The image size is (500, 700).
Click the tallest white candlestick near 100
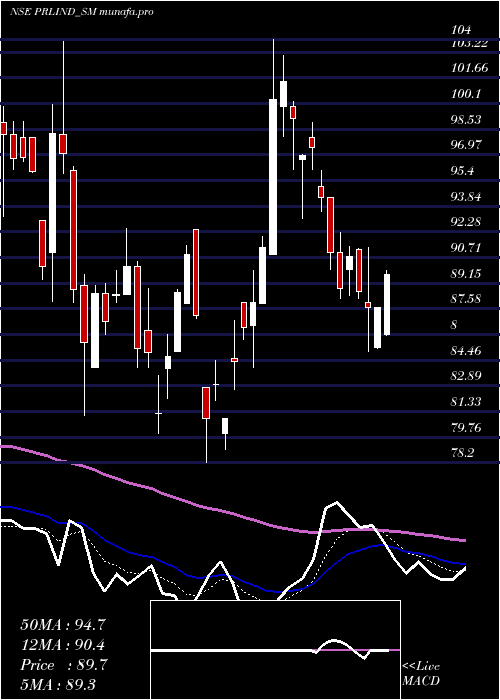(273, 177)
